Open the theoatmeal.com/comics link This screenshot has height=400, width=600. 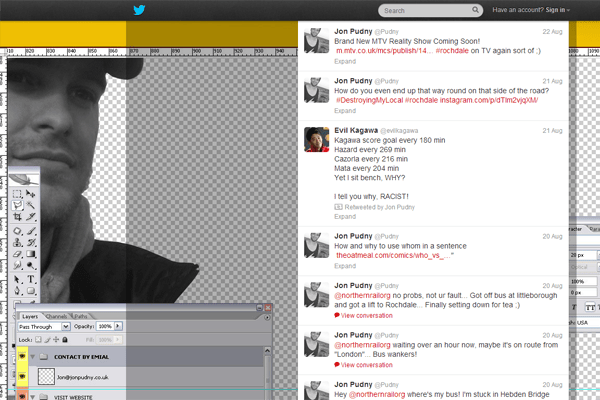coord(393,255)
